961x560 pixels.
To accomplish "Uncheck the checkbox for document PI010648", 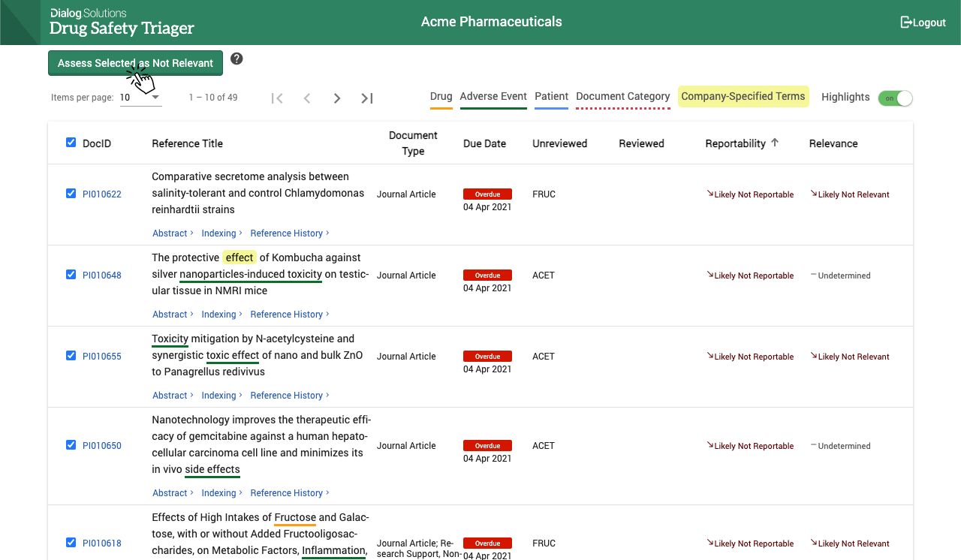I will [x=71, y=275].
